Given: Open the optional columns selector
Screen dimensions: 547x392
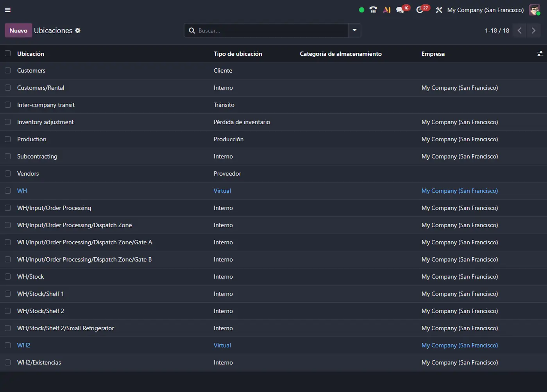Looking at the screenshot, I should click(540, 54).
